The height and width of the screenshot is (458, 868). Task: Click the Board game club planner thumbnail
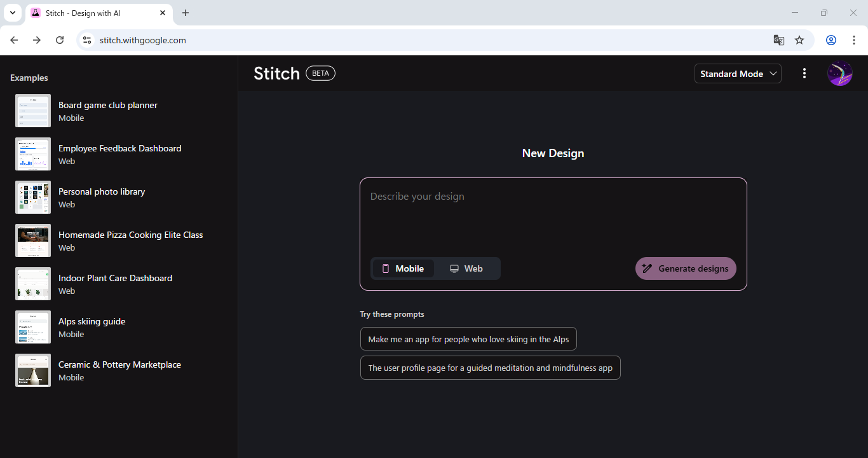(x=33, y=111)
